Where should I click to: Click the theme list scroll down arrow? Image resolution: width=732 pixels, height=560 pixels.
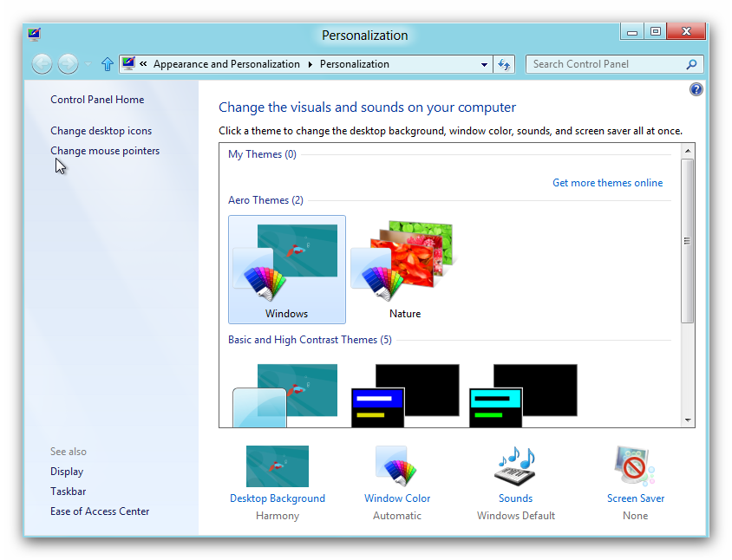pos(688,420)
